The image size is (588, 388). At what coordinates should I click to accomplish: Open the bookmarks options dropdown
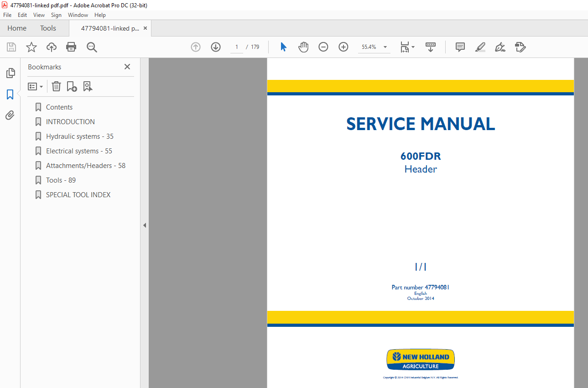pyautogui.click(x=35, y=86)
